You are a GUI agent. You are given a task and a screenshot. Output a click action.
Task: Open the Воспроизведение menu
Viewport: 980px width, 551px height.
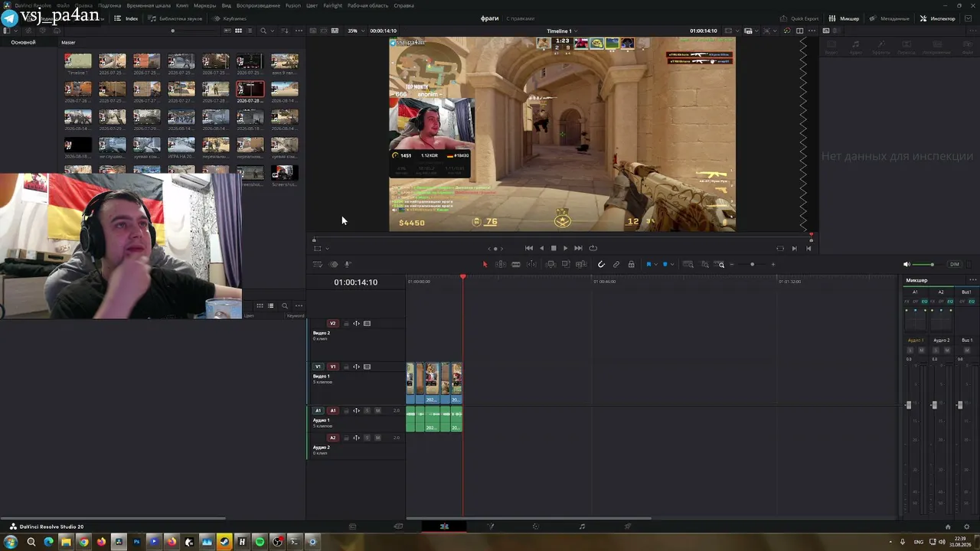[258, 5]
